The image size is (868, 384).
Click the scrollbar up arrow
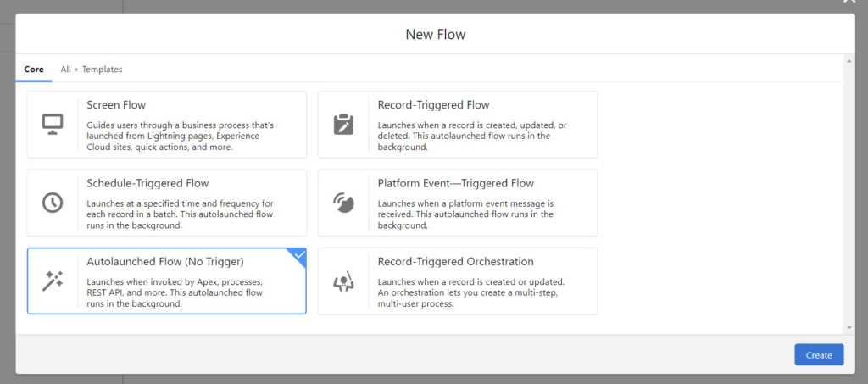pyautogui.click(x=849, y=62)
